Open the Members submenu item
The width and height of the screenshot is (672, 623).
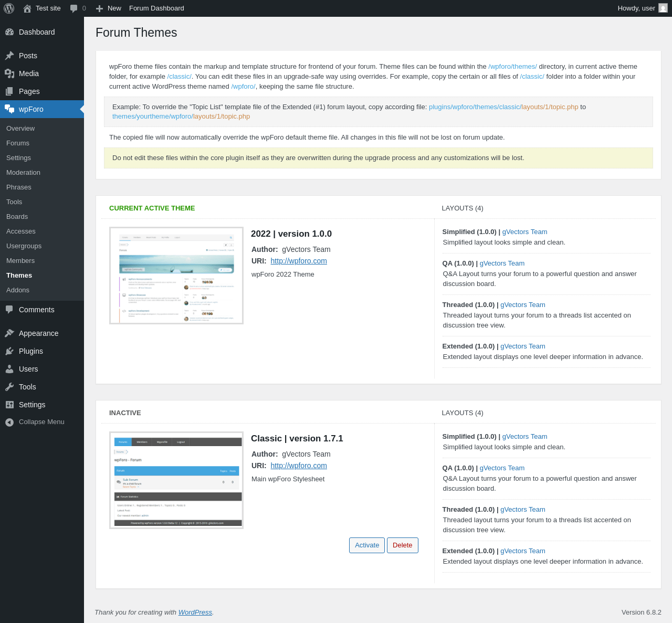[x=20, y=261]
